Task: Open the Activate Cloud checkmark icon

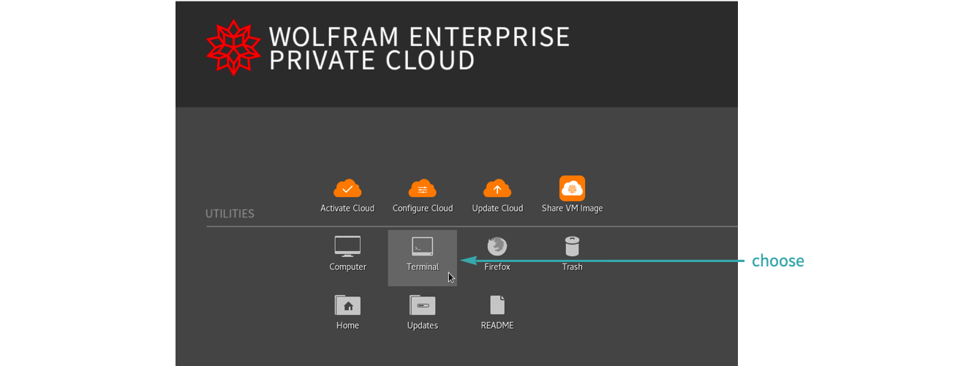Action: (347, 189)
